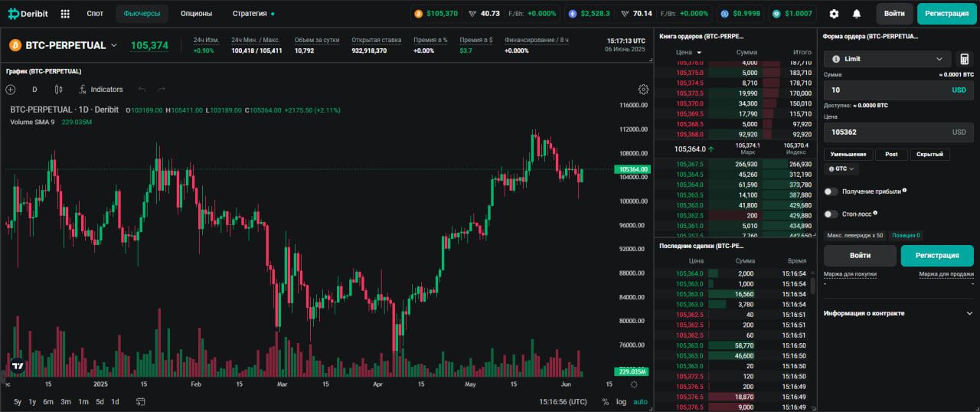
Task: Undo the last chart action
Action: pos(142,90)
